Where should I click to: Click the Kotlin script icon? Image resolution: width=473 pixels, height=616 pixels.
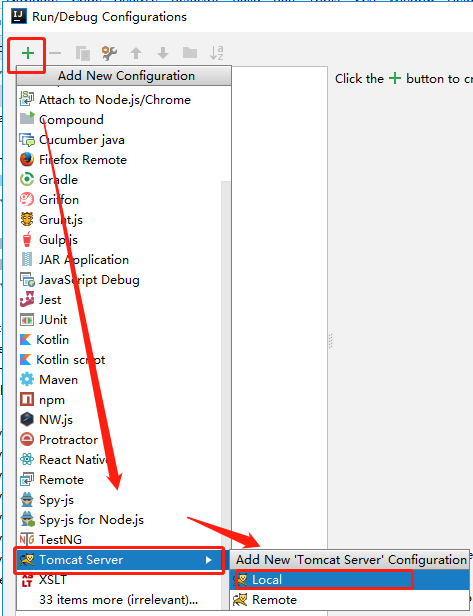click(x=25, y=359)
